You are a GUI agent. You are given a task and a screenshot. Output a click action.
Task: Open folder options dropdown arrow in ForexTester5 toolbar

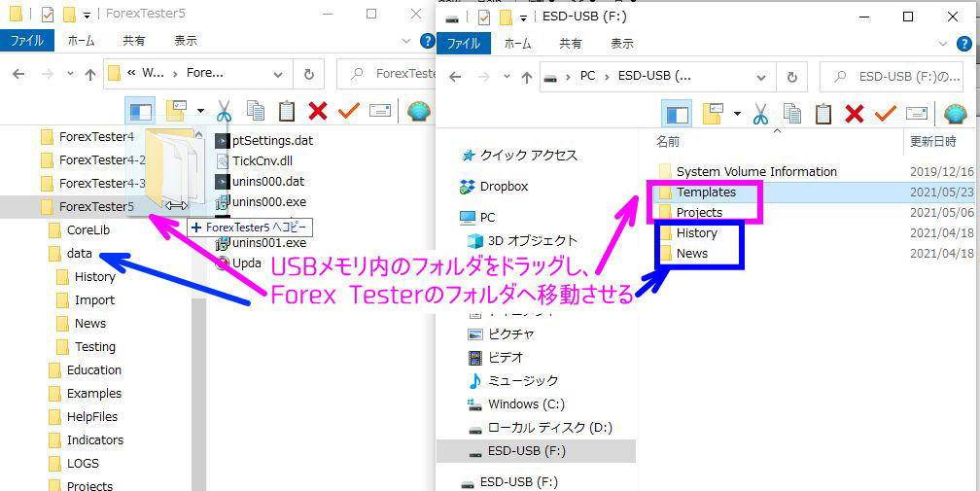200,111
